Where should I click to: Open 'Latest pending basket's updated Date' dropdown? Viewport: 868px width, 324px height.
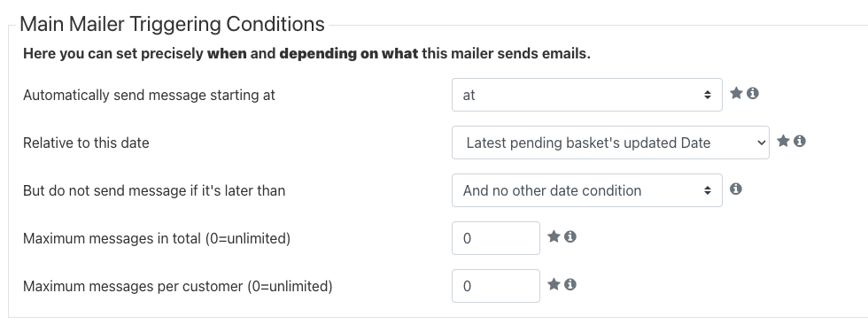(610, 143)
